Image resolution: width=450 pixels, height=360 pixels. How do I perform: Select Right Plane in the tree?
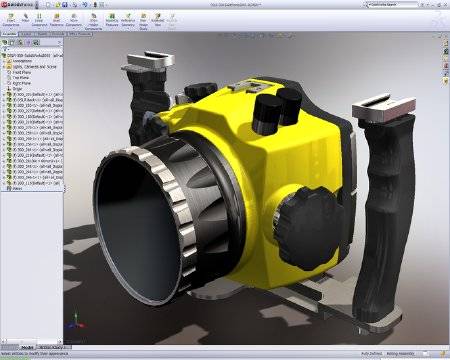point(19,83)
